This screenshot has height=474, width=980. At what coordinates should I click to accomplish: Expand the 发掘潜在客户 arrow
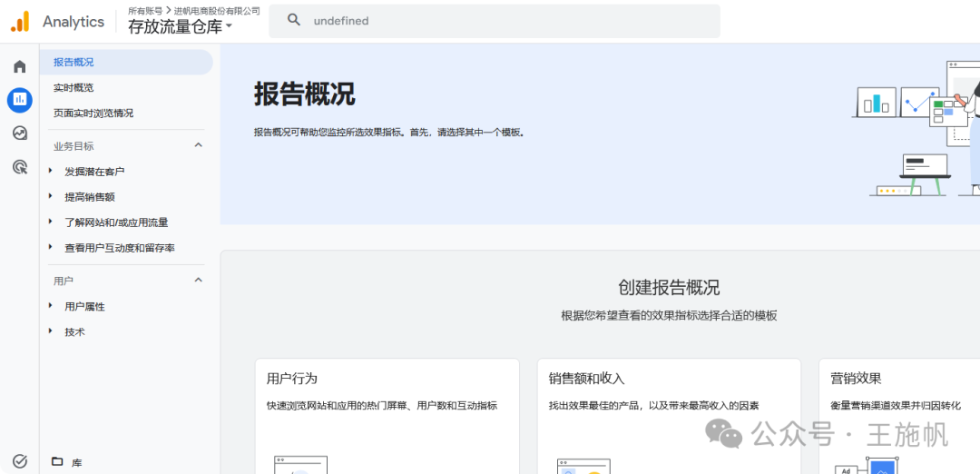click(x=51, y=170)
